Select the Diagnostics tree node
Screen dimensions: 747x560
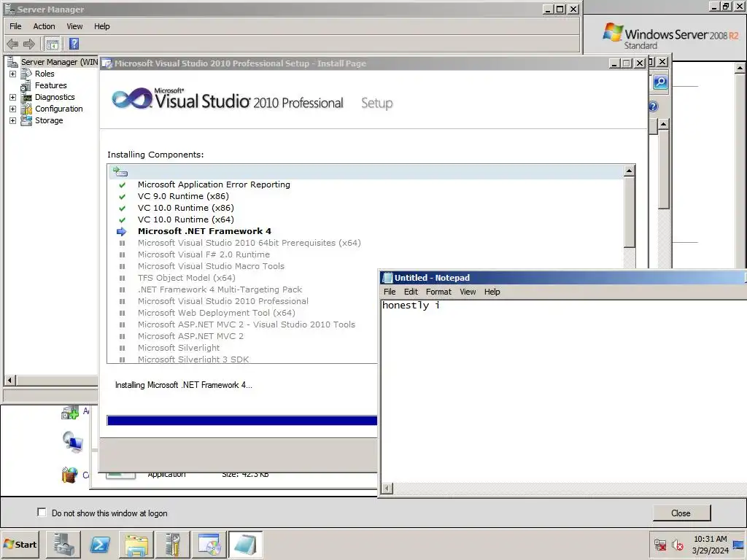55,97
